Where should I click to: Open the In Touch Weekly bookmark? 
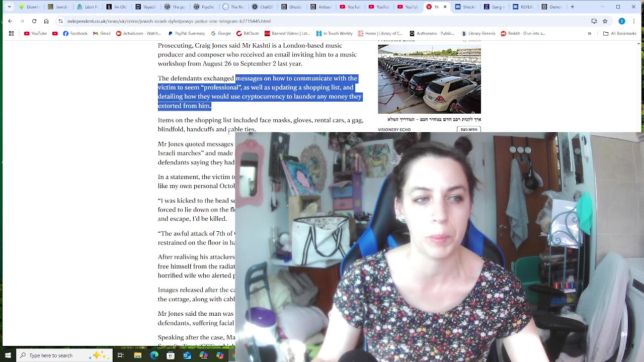pos(334,34)
